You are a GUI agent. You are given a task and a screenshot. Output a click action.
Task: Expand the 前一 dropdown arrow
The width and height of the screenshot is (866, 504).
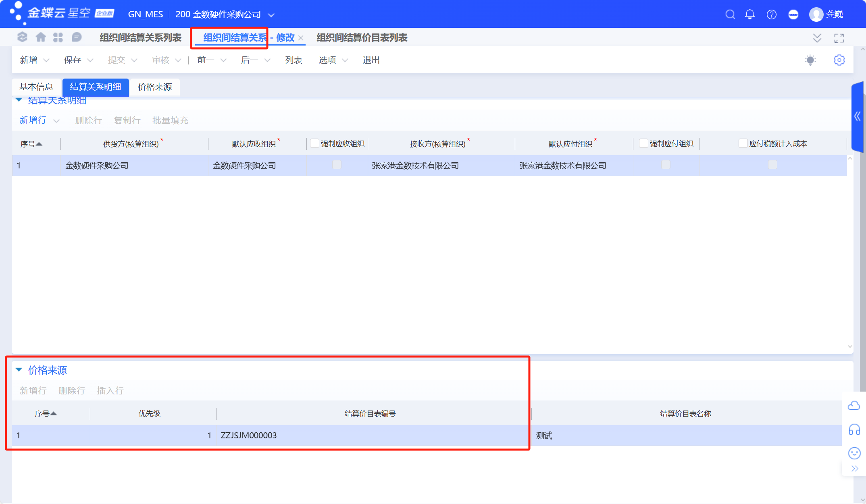tap(223, 60)
